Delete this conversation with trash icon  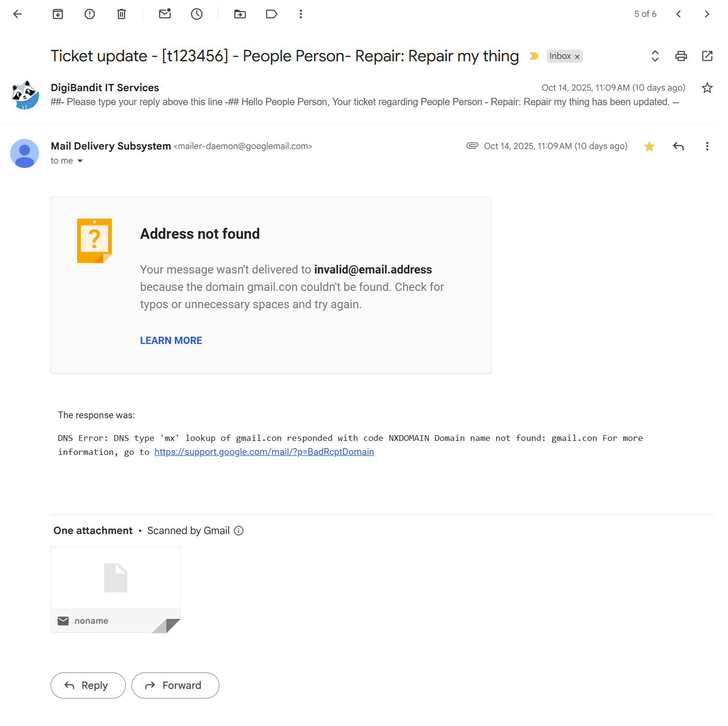coord(121,14)
